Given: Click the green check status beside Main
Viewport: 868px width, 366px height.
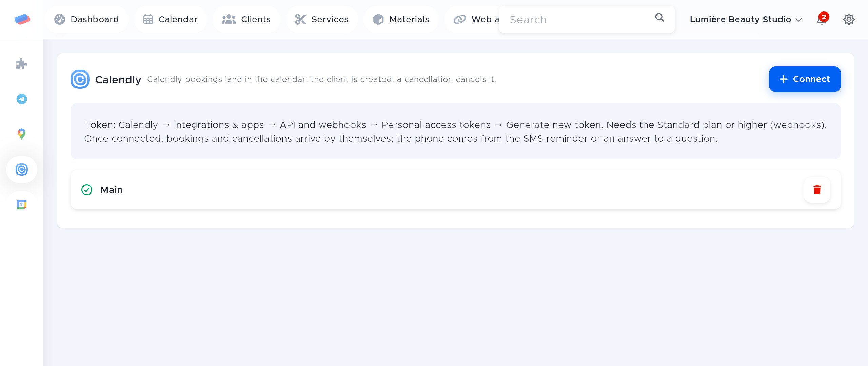Looking at the screenshot, I should (x=87, y=190).
